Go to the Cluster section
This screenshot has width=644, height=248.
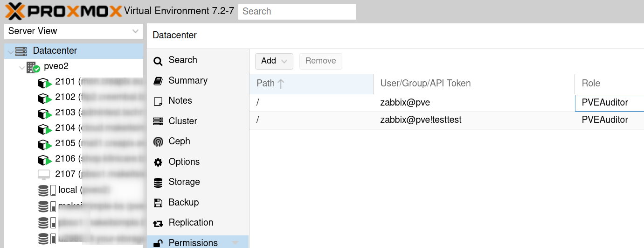click(x=182, y=121)
